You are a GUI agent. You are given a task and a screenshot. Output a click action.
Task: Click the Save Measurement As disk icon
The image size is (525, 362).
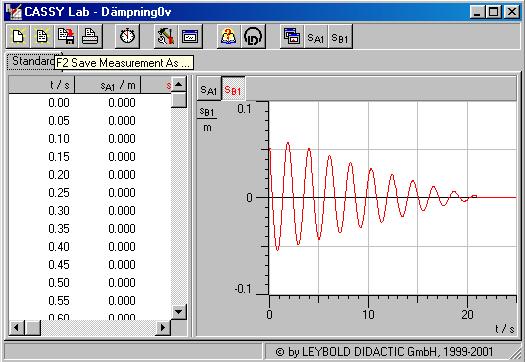coord(66,36)
